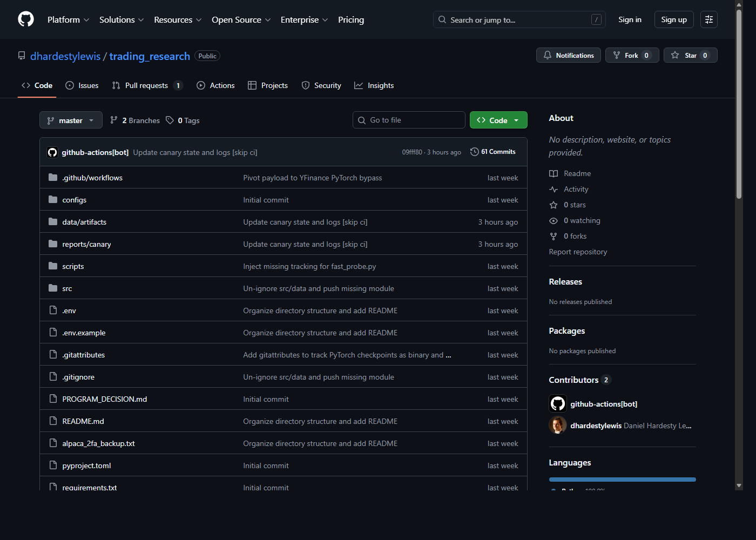Image resolution: width=756 pixels, height=540 pixels.
Task: Select the tag icon next to 0 Tags
Action: coord(169,120)
